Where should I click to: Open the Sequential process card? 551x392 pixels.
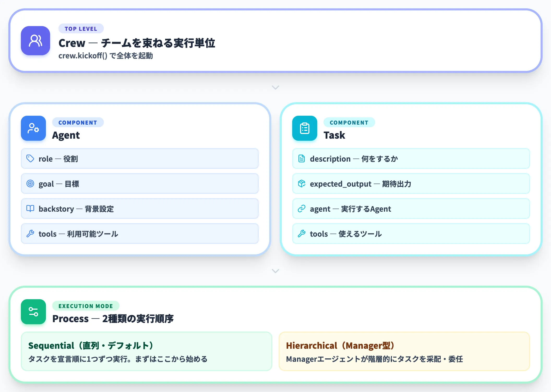click(x=147, y=351)
